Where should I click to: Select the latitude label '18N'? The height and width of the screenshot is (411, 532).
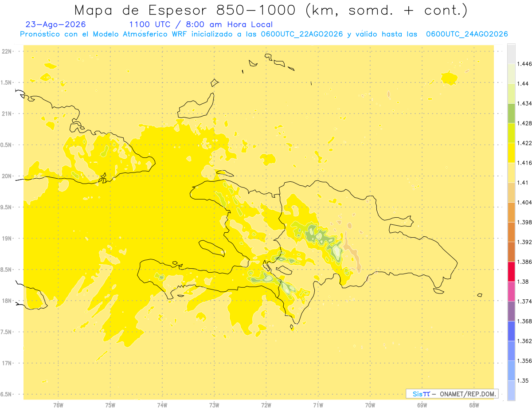point(8,301)
